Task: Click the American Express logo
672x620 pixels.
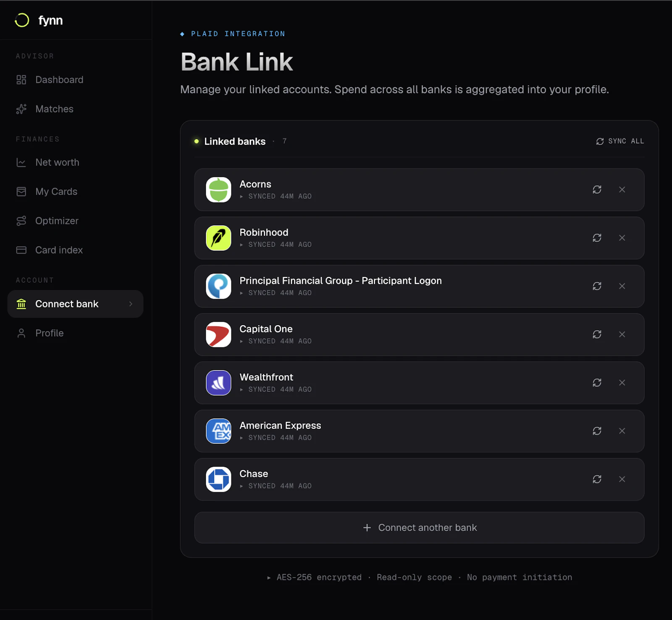Action: (218, 431)
